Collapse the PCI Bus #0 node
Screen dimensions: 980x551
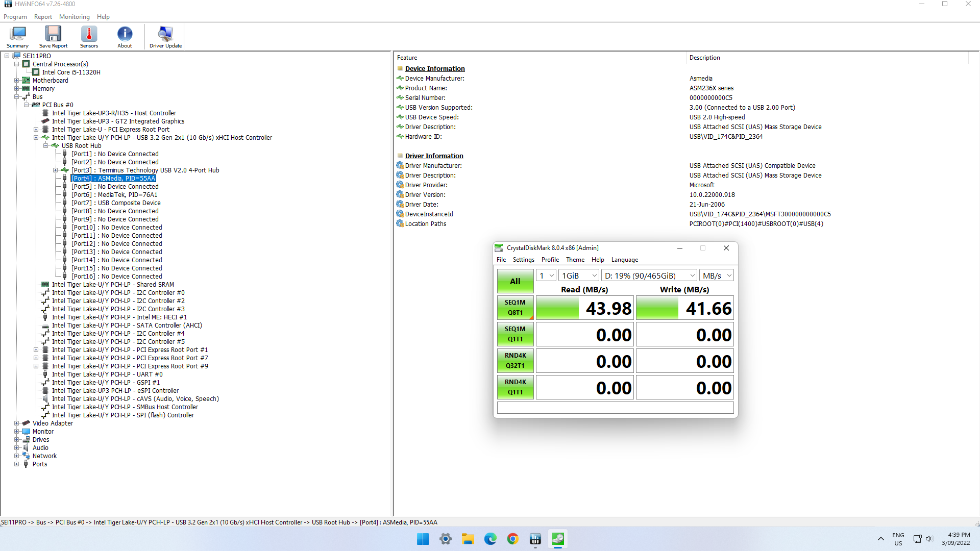tap(26, 105)
